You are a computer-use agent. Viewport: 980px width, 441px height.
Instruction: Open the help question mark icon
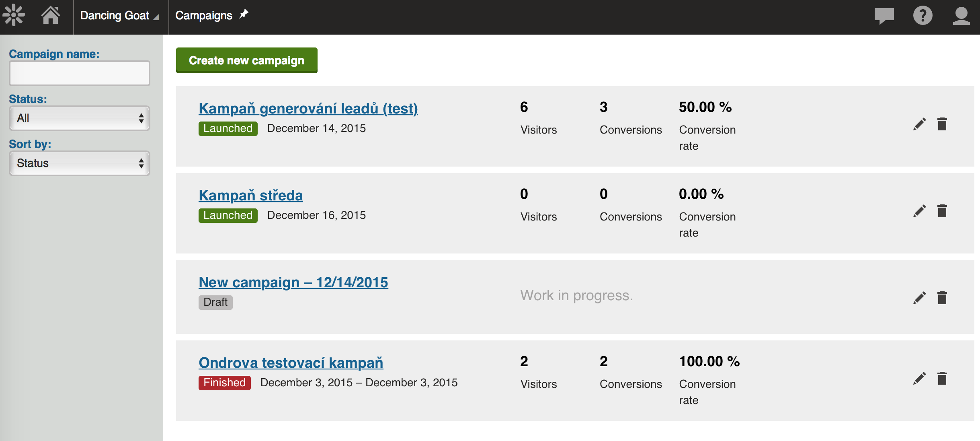pos(923,16)
